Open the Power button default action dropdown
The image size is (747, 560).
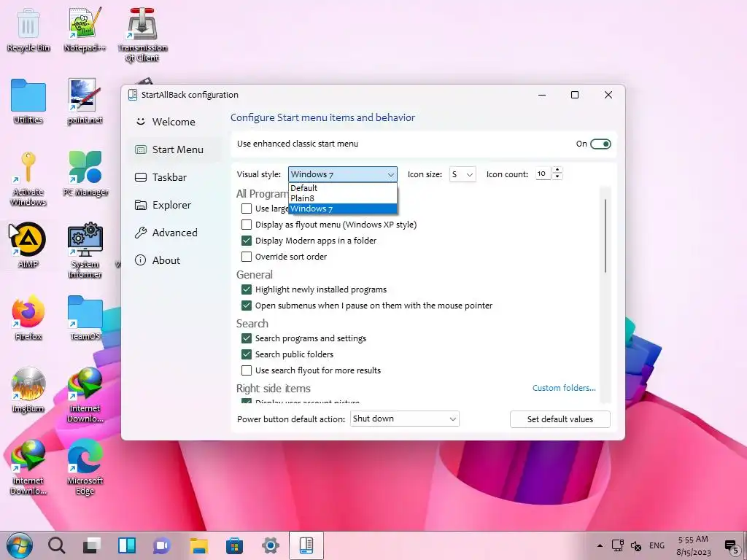tap(404, 419)
